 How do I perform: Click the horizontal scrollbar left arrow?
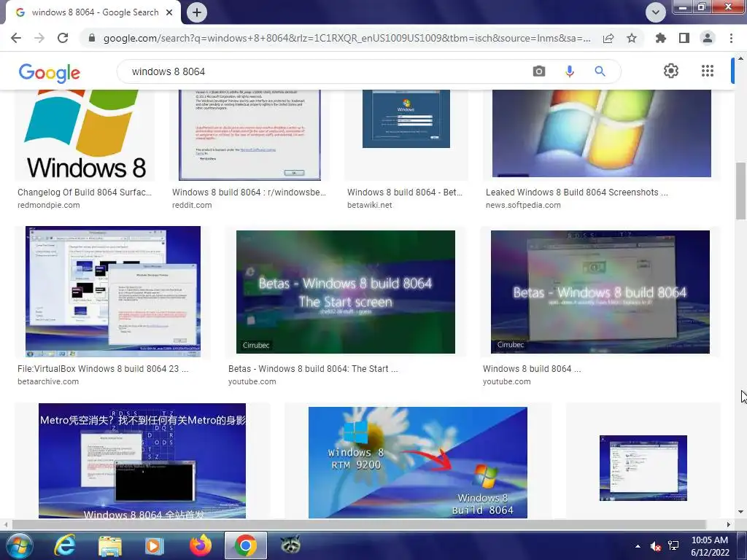(x=5, y=524)
